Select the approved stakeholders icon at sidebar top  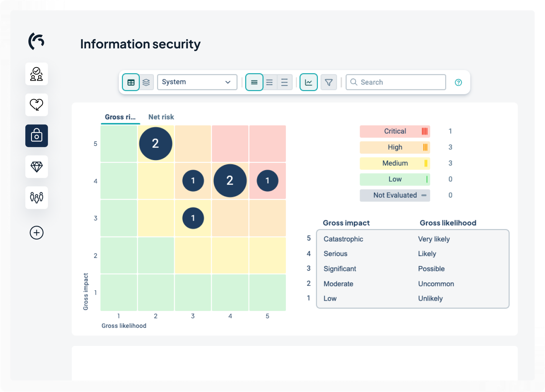(36, 74)
